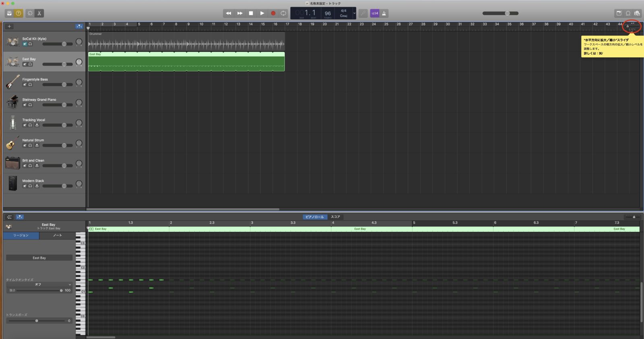This screenshot has width=644, height=339.
Task: Toggle Quick Help question mark button
Action: click(19, 13)
